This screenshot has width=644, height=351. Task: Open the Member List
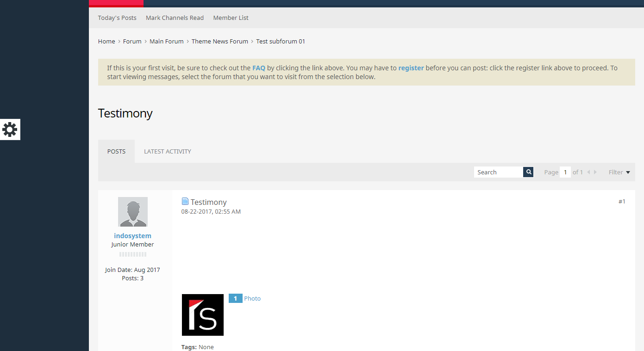[231, 18]
